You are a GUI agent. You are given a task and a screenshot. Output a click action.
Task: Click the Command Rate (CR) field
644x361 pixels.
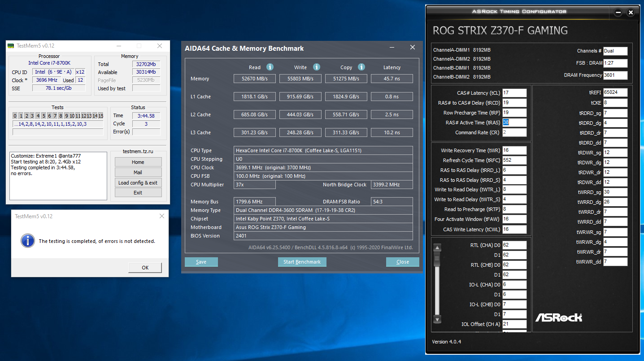[514, 132]
